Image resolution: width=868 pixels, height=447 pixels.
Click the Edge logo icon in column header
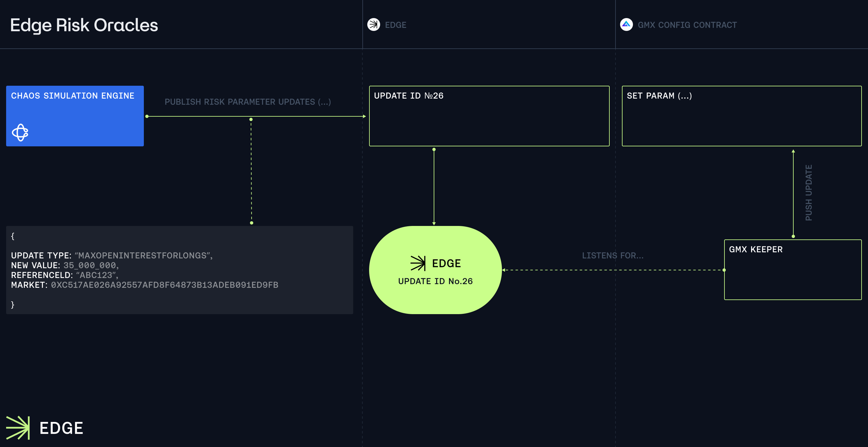point(373,24)
